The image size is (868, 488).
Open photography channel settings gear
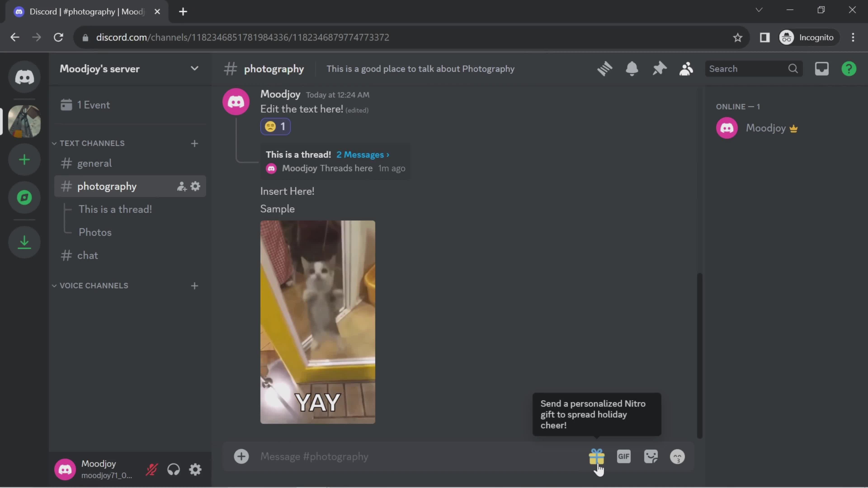tap(196, 186)
